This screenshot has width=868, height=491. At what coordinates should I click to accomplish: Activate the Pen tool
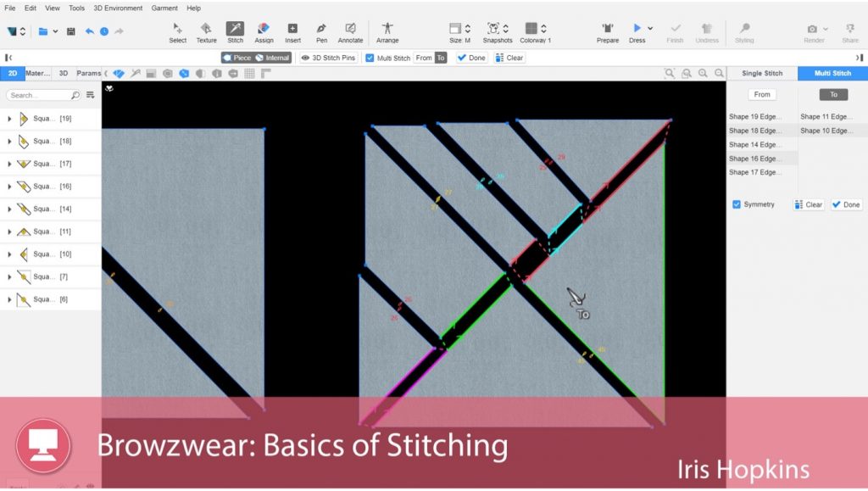[321, 31]
